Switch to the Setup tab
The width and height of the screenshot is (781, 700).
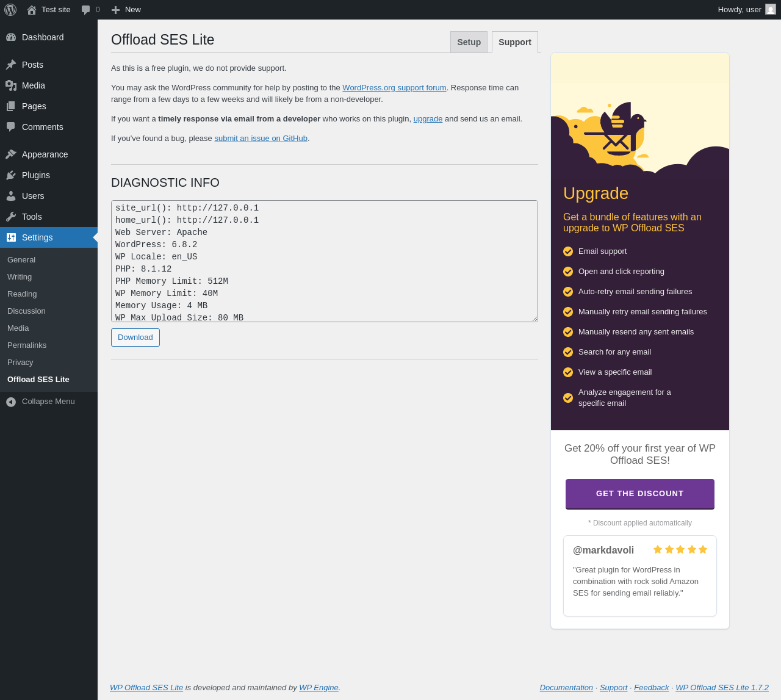(x=469, y=42)
